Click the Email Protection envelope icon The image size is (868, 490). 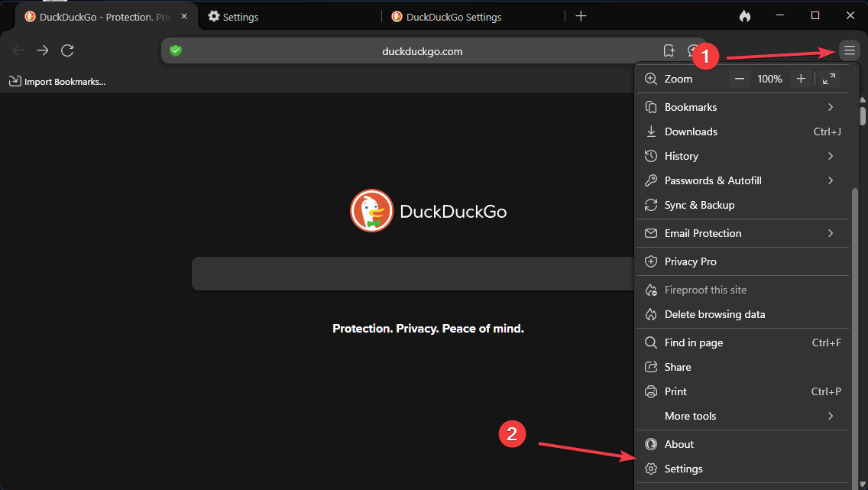click(x=651, y=233)
